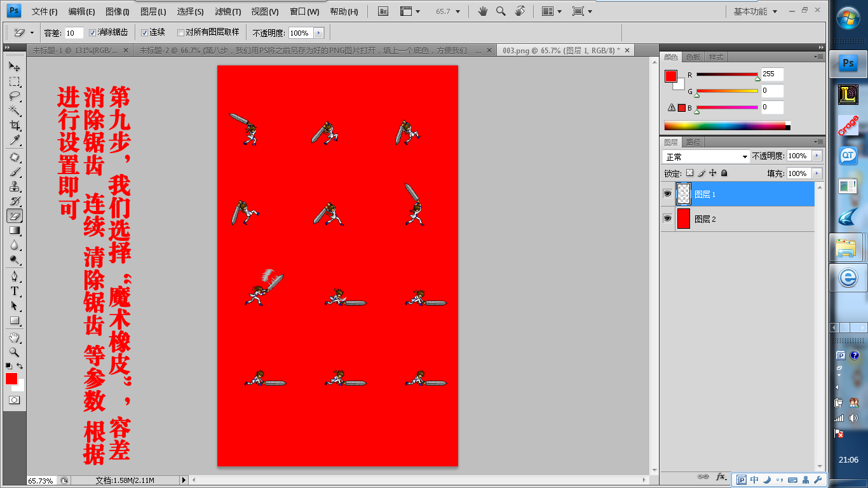Swap foreground and background colors
The width and height of the screenshot is (868, 488).
click(x=20, y=366)
